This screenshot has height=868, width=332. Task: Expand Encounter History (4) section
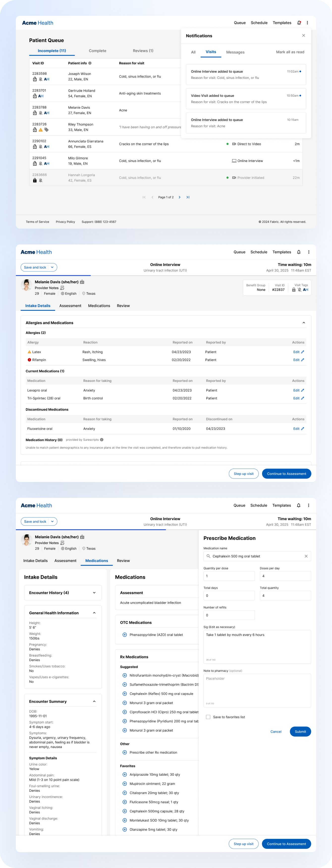(94, 593)
